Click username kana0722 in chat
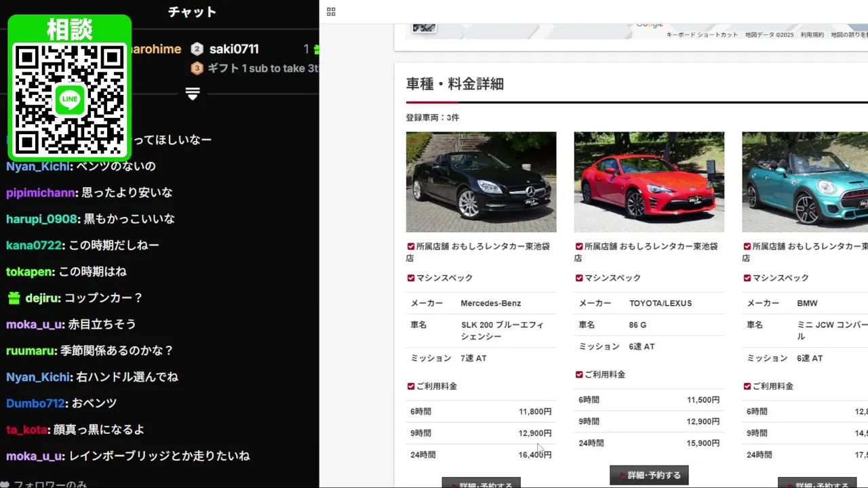Screen dimensions: 868x488 point(34,245)
